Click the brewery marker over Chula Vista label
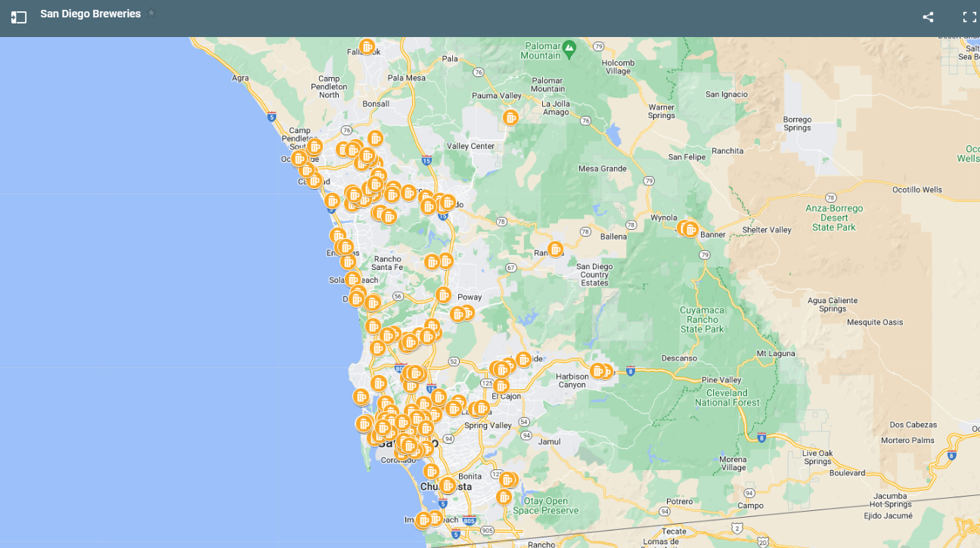 pyautogui.click(x=448, y=485)
